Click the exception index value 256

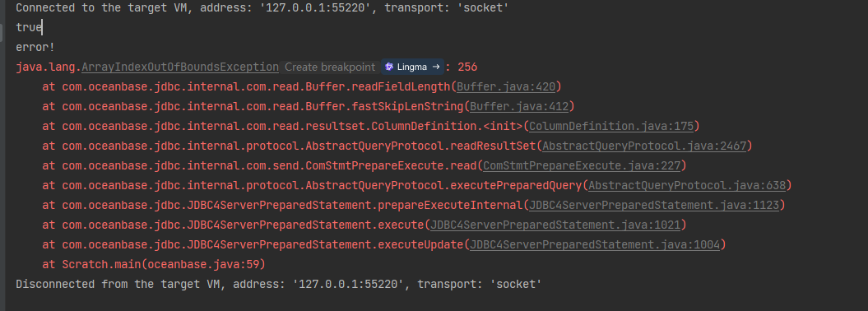point(468,67)
